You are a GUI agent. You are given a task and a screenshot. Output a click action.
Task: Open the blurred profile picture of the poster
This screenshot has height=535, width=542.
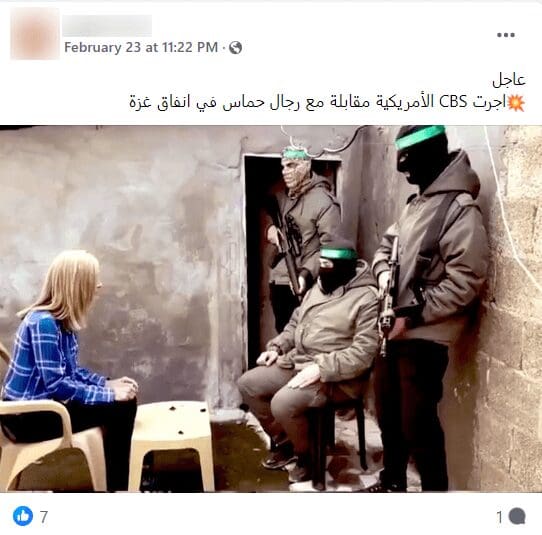35,34
